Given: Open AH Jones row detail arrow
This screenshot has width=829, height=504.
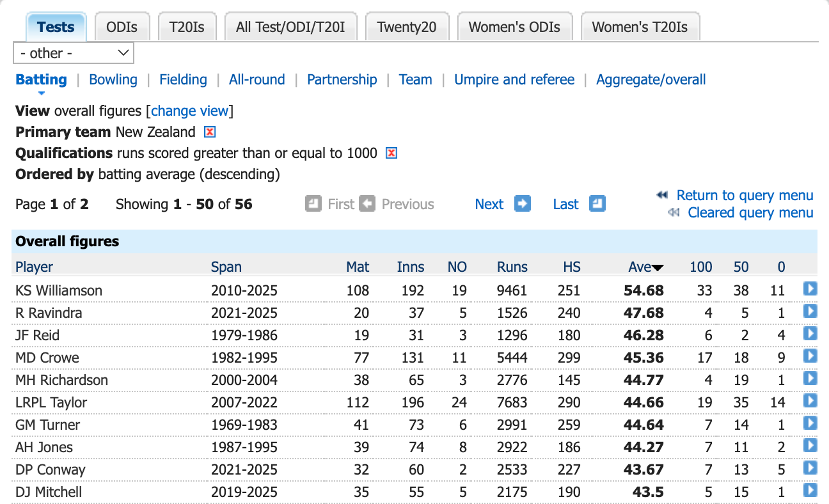Looking at the screenshot, I should coord(810,446).
